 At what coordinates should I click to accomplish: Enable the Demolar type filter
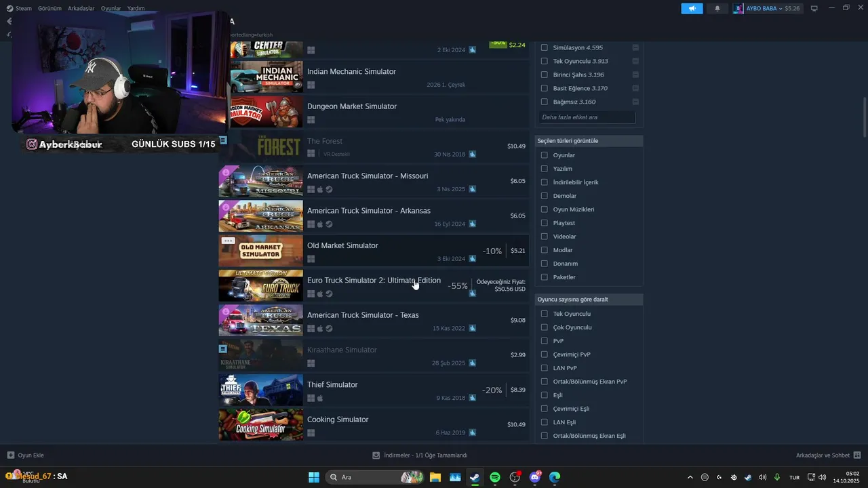point(544,196)
